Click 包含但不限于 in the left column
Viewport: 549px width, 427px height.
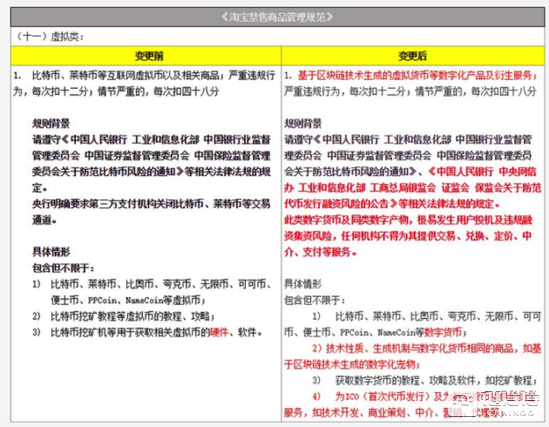point(63,268)
